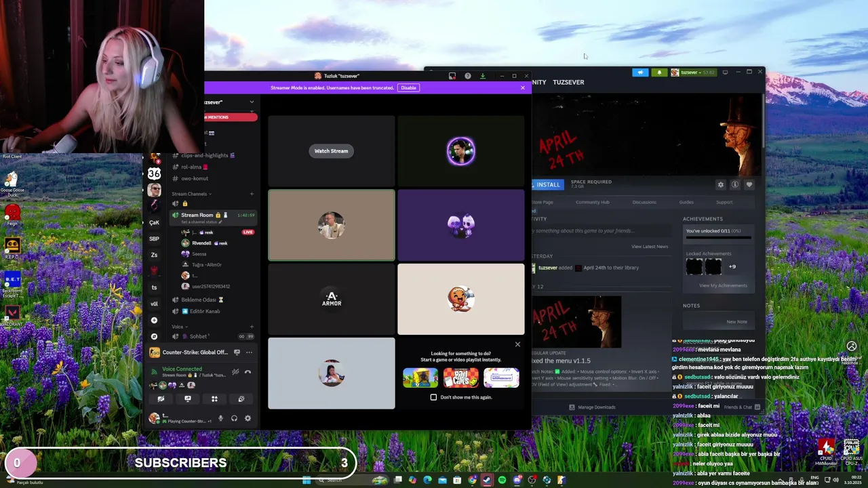
Task: Click Watch Stream button in Discord
Action: click(x=331, y=151)
